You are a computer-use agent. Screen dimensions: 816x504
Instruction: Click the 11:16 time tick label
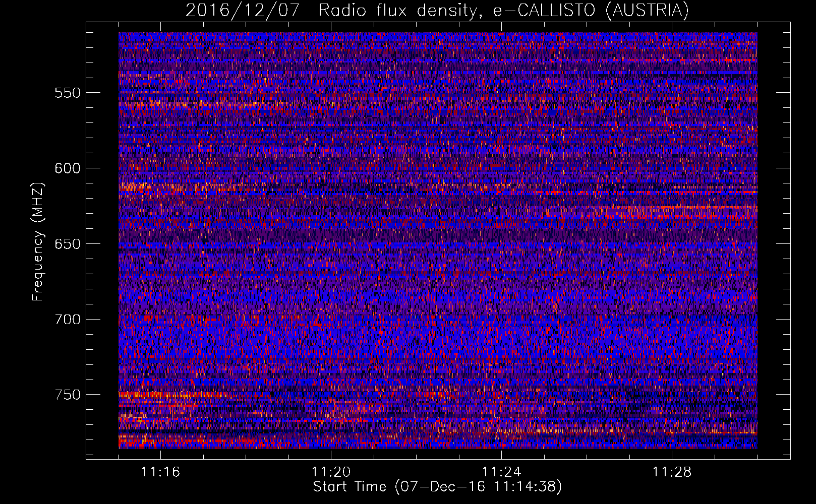tap(160, 472)
